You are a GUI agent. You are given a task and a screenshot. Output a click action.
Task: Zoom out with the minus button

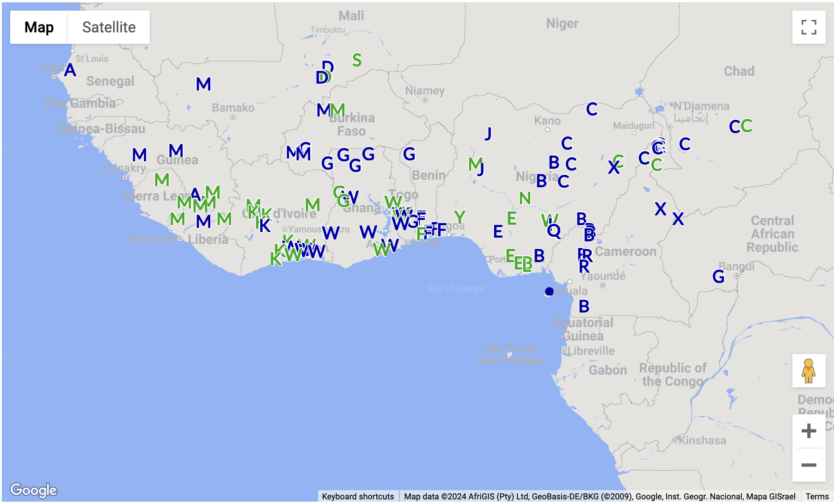click(808, 465)
